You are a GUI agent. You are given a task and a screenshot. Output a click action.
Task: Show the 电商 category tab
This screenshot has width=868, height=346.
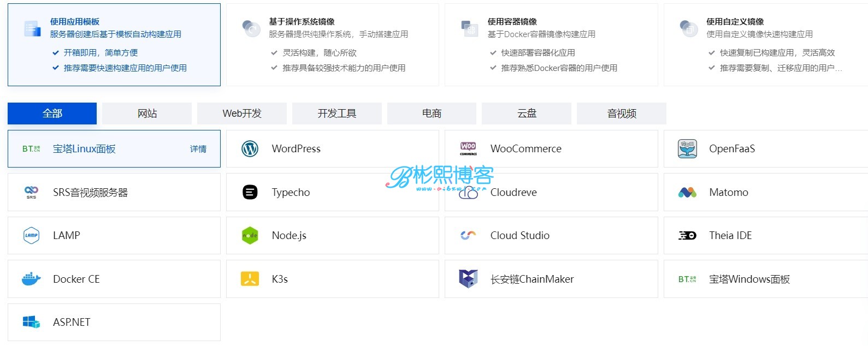[432, 114]
